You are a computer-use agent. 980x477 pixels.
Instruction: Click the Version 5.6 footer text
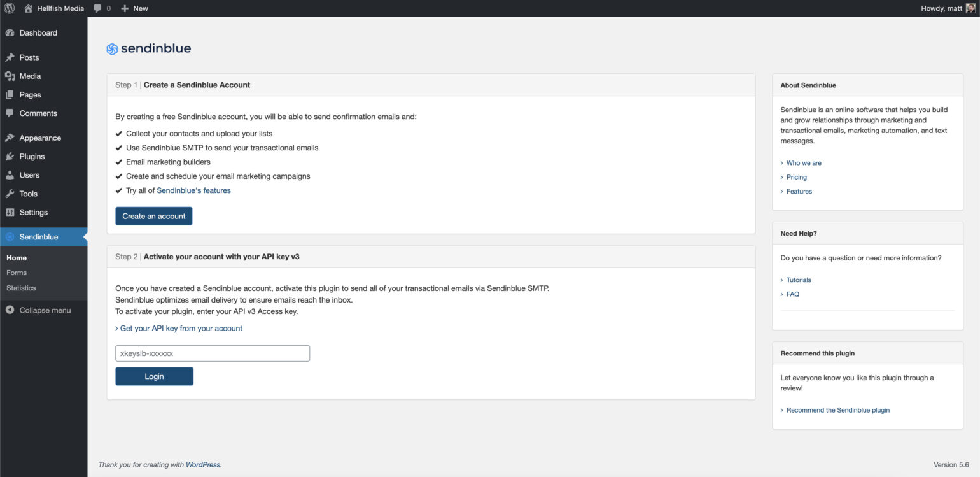click(x=951, y=465)
